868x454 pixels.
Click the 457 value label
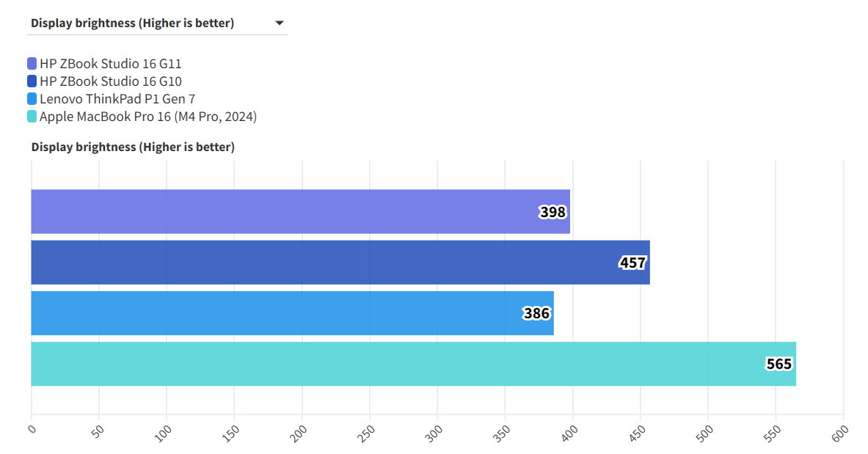(x=632, y=263)
